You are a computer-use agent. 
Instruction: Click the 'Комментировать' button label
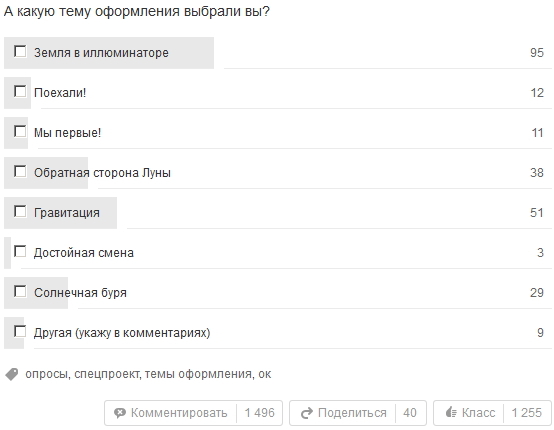tap(179, 413)
